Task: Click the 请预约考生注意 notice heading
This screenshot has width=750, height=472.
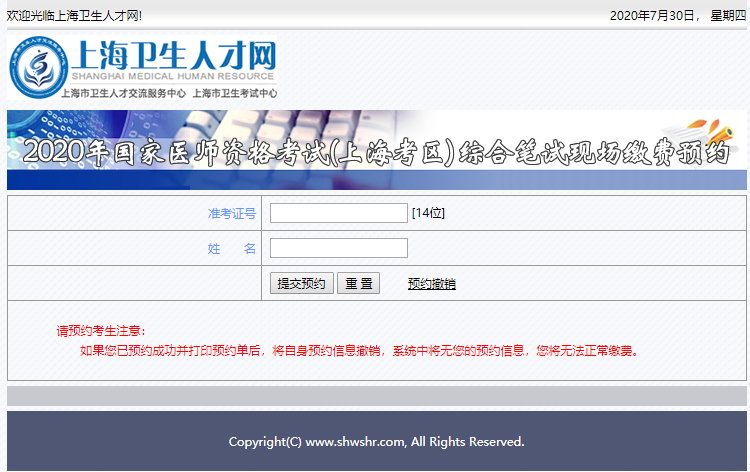Action: tap(101, 331)
